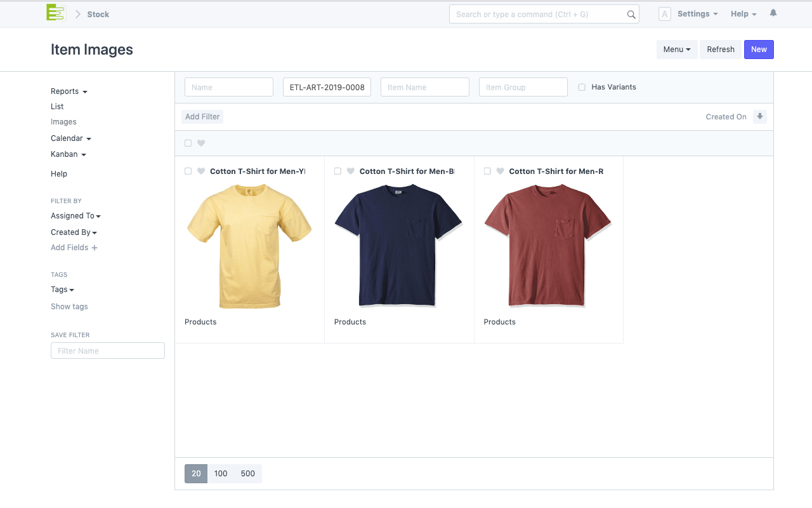Check the select-all checkbox in header row
812x508 pixels.
[x=188, y=144]
